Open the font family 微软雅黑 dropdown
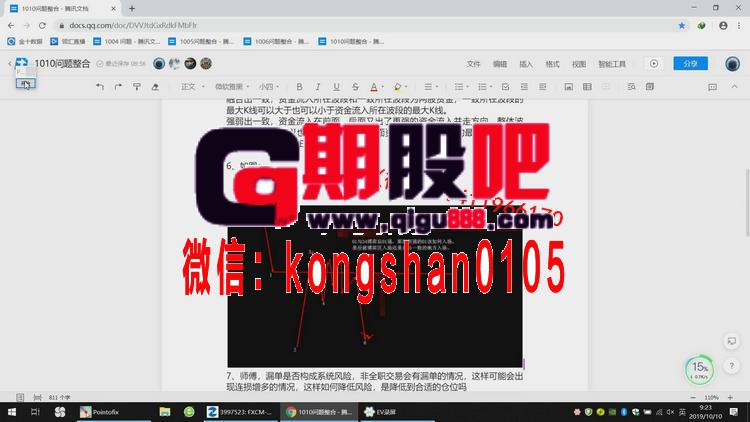The image size is (750, 422). point(232,87)
